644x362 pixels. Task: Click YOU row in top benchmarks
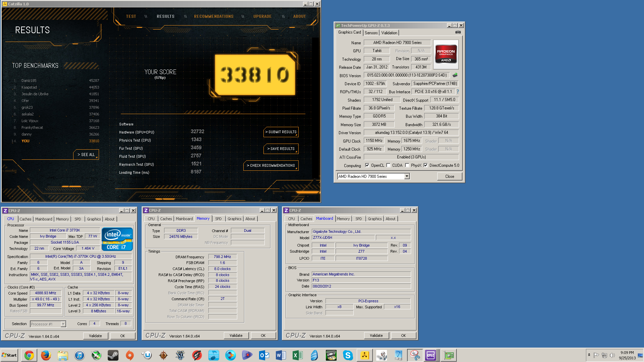point(56,141)
